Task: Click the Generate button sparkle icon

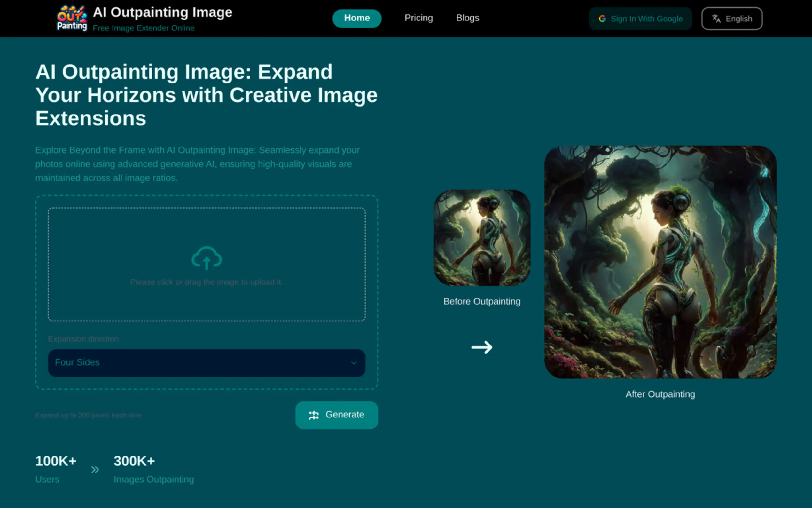Action: (x=314, y=415)
